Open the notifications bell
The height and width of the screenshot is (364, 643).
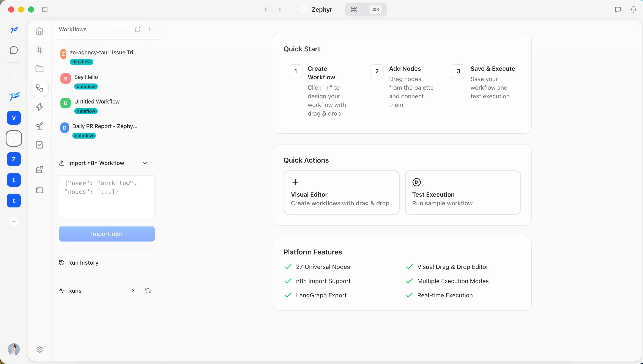point(633,9)
